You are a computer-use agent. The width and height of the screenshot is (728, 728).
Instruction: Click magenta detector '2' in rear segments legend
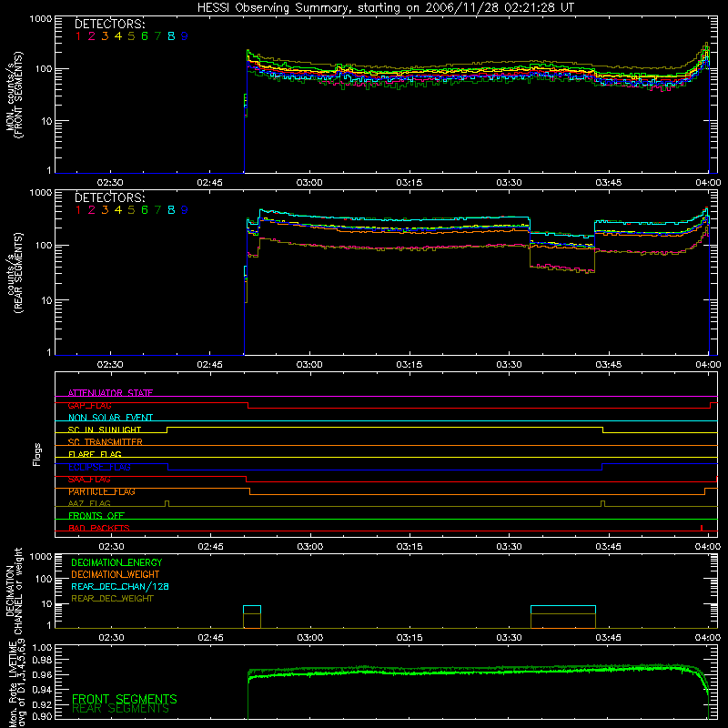tap(92, 210)
